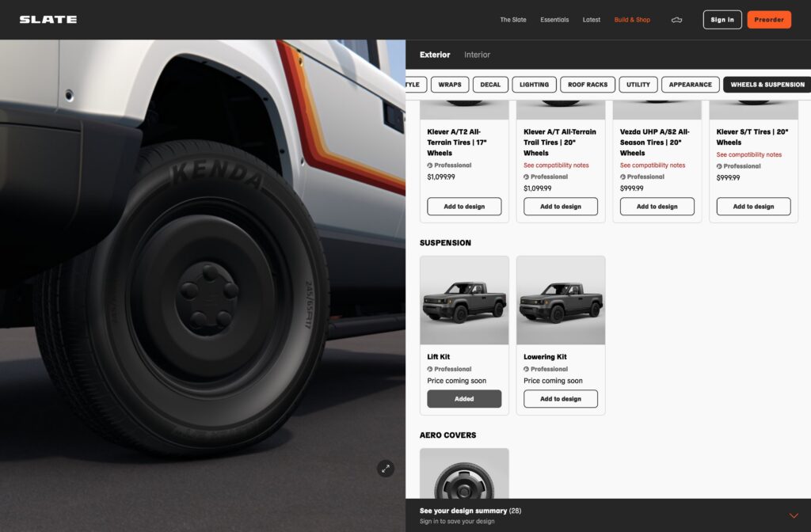Remove the added Lift Kit
This screenshot has width=811, height=532.
[x=464, y=399]
